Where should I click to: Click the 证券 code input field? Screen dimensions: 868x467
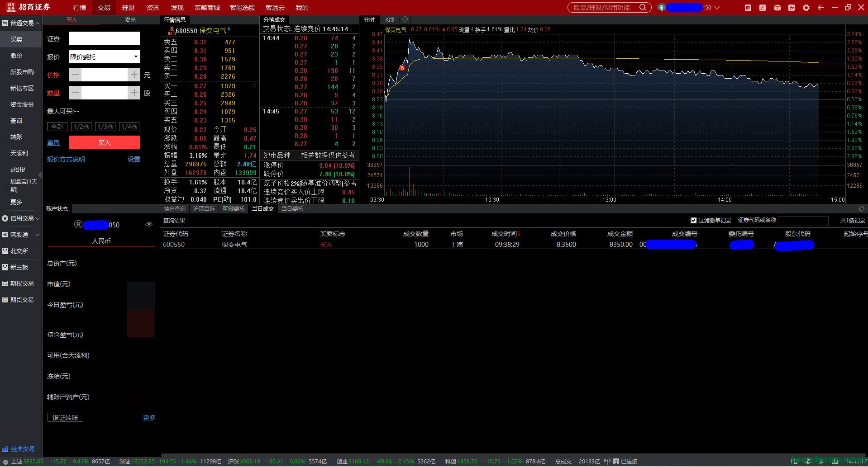[105, 38]
